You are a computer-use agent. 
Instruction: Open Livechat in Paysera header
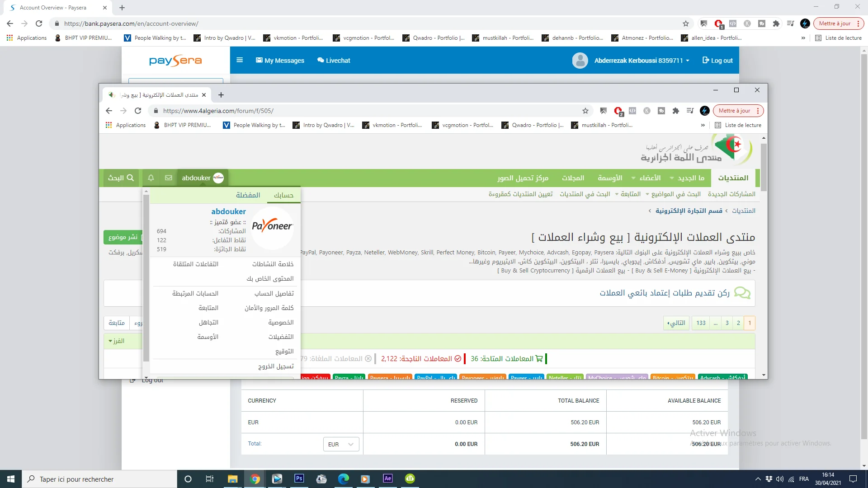334,61
